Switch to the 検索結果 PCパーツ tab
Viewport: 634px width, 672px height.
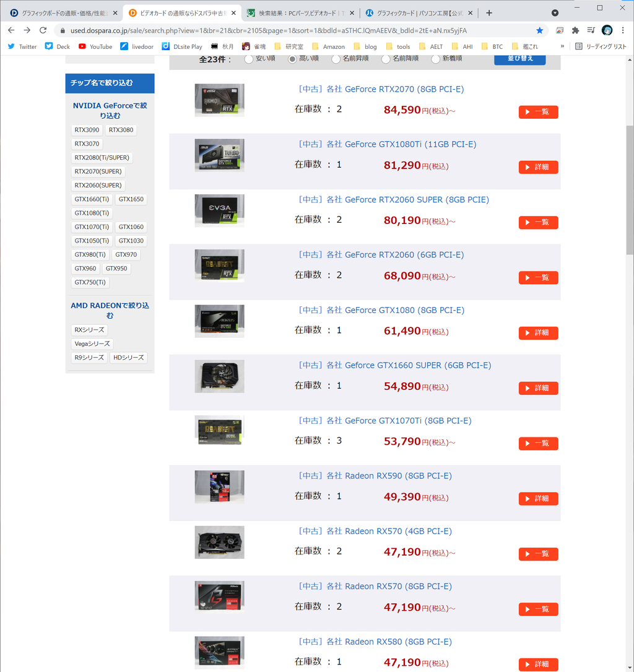click(301, 13)
